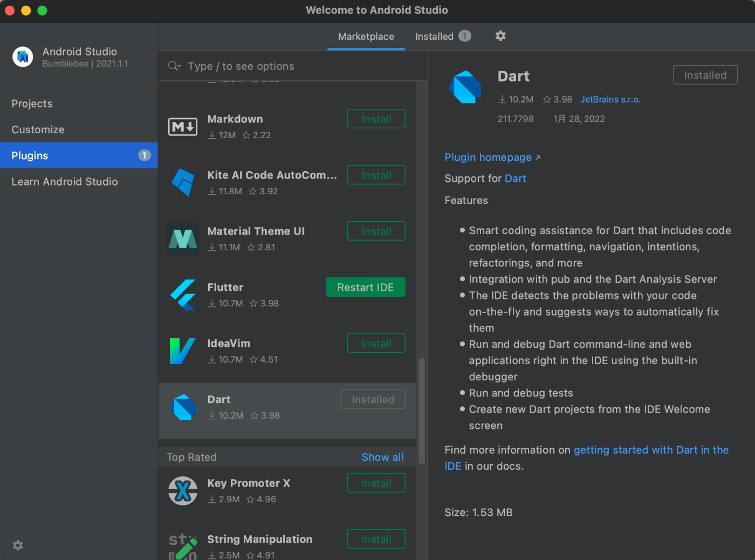Click the 10.2M downloads in details header
The width and height of the screenshot is (755, 560).
(x=516, y=99)
